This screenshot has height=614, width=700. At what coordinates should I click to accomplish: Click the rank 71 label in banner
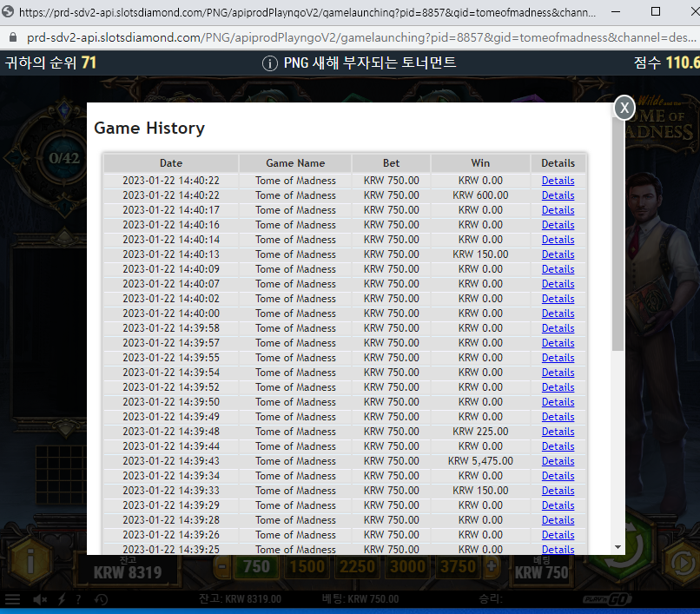[50, 63]
